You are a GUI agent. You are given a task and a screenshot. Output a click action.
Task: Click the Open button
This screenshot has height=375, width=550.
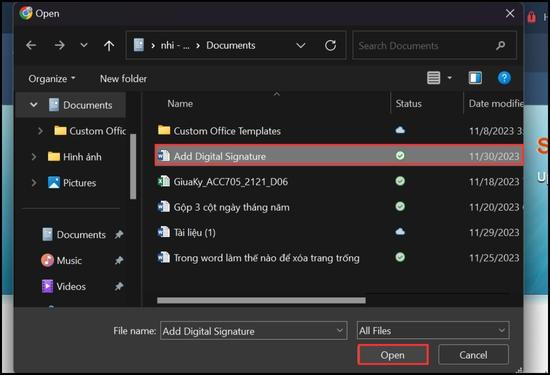(x=393, y=355)
